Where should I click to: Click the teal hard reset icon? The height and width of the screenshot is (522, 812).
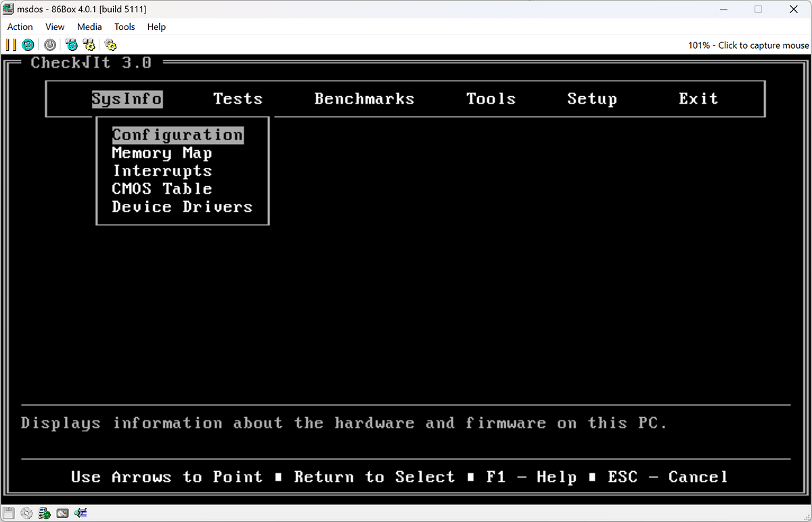pyautogui.click(x=28, y=45)
